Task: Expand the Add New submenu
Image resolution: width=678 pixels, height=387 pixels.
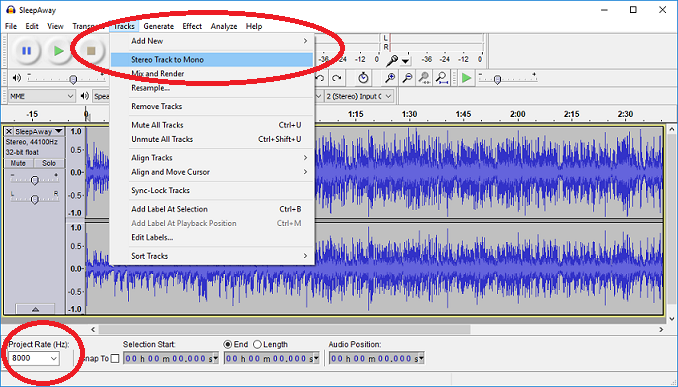Action: click(x=211, y=41)
